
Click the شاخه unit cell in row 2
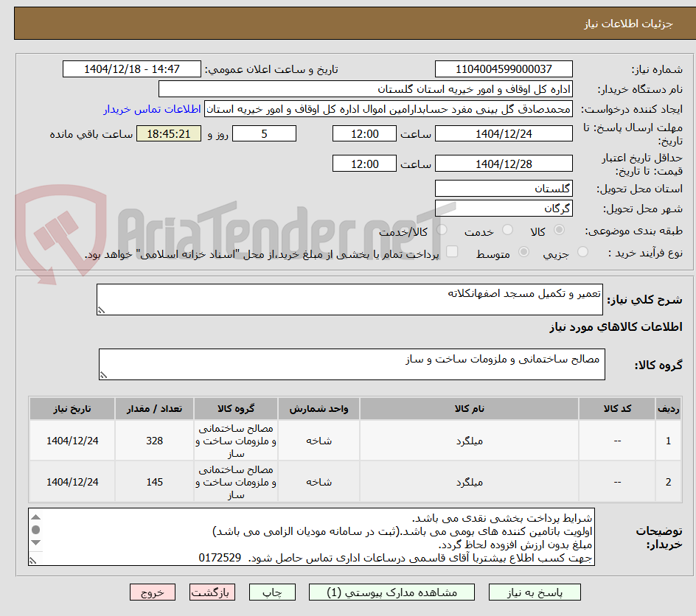319,482
